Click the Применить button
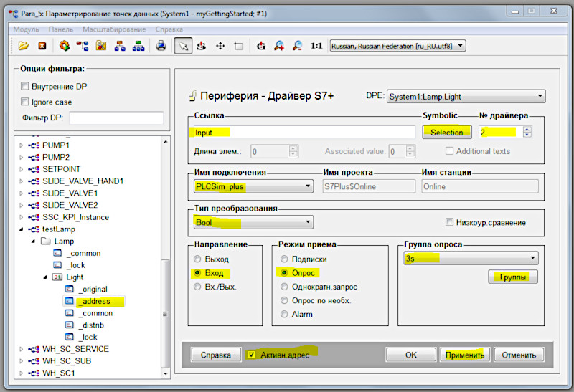This screenshot has height=392, width=574. pyautogui.click(x=465, y=355)
